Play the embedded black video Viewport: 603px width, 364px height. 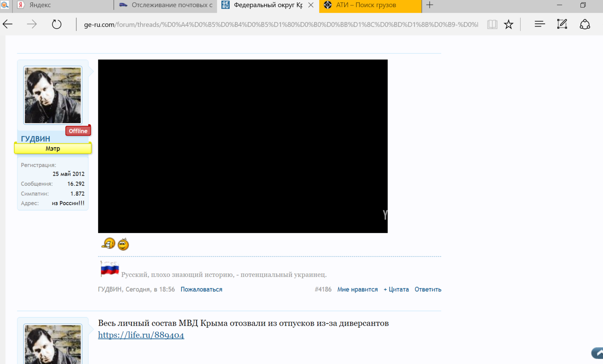click(243, 146)
